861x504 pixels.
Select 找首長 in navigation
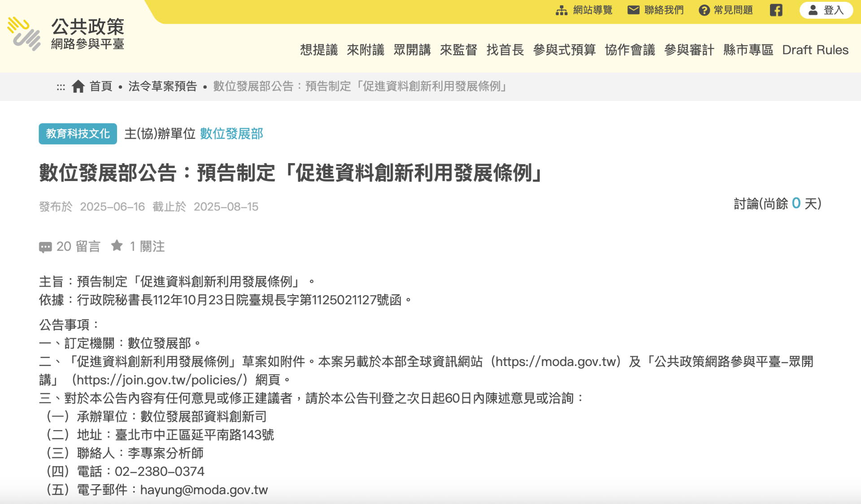coord(505,50)
